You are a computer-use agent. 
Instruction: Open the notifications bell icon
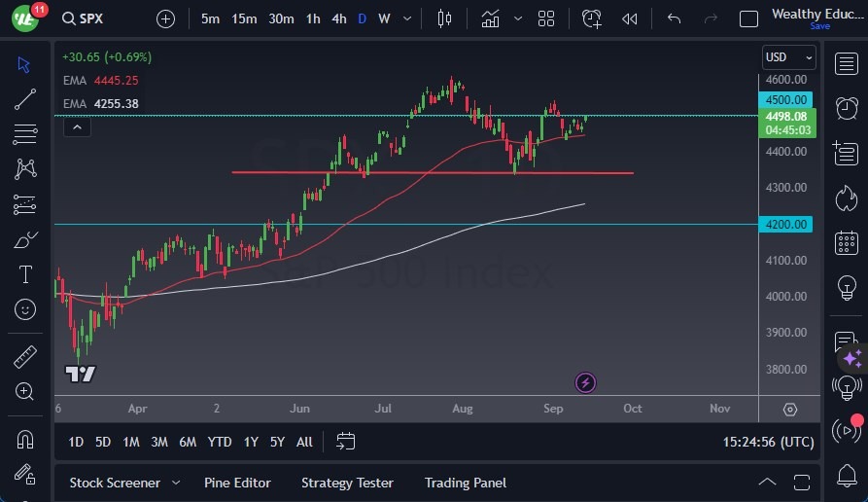coord(846,476)
